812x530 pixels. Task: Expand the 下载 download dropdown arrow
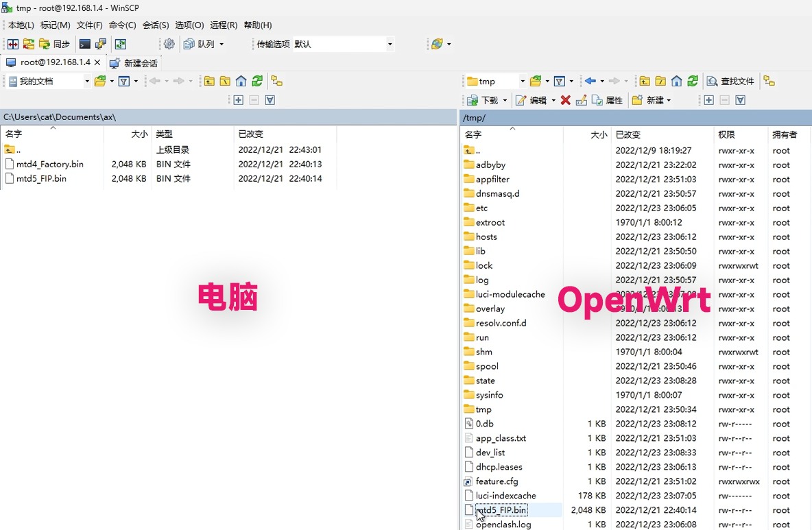505,100
